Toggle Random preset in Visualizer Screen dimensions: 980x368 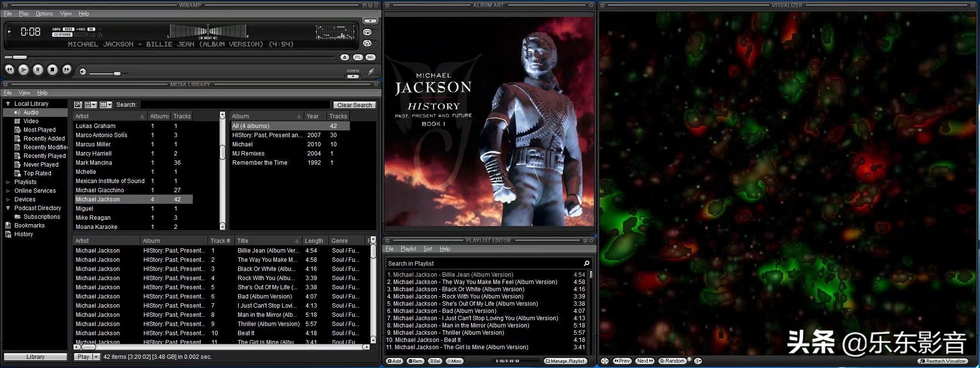click(x=673, y=361)
